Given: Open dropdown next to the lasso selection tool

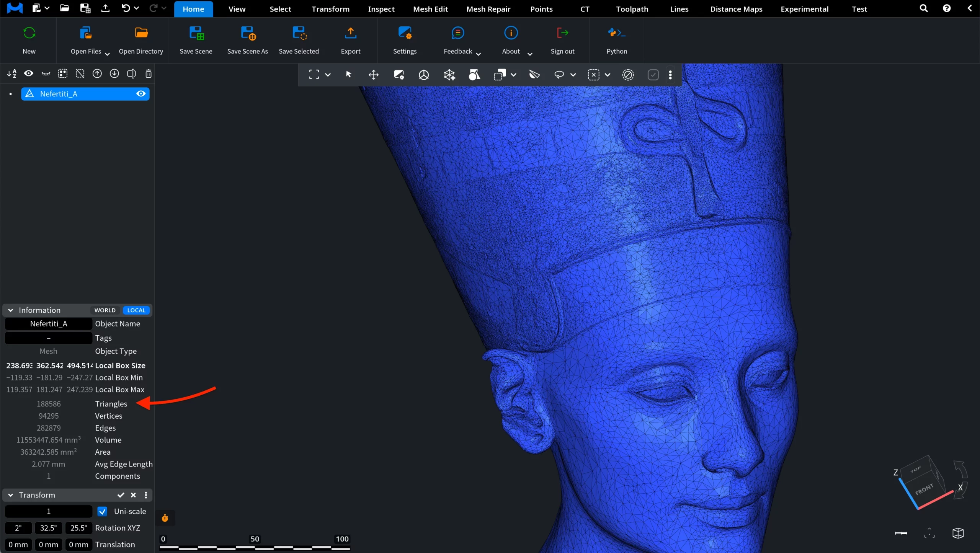Looking at the screenshot, I should 573,75.
